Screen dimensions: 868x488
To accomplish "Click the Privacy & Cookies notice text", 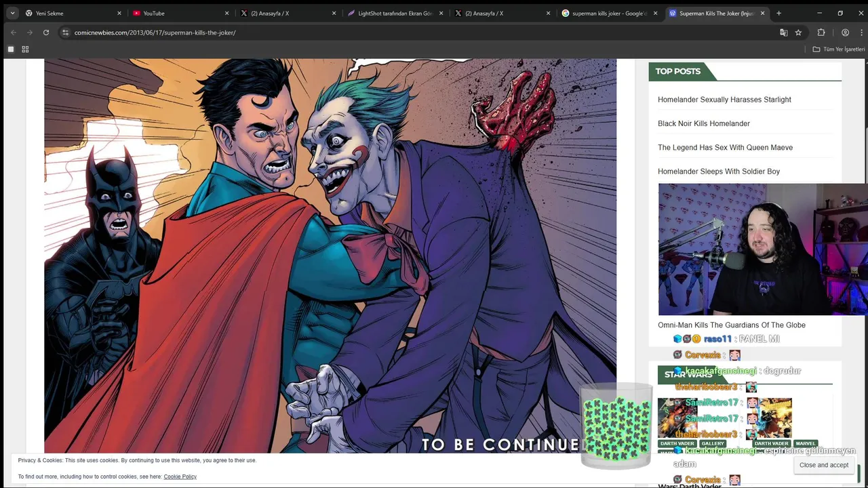I will [x=137, y=460].
